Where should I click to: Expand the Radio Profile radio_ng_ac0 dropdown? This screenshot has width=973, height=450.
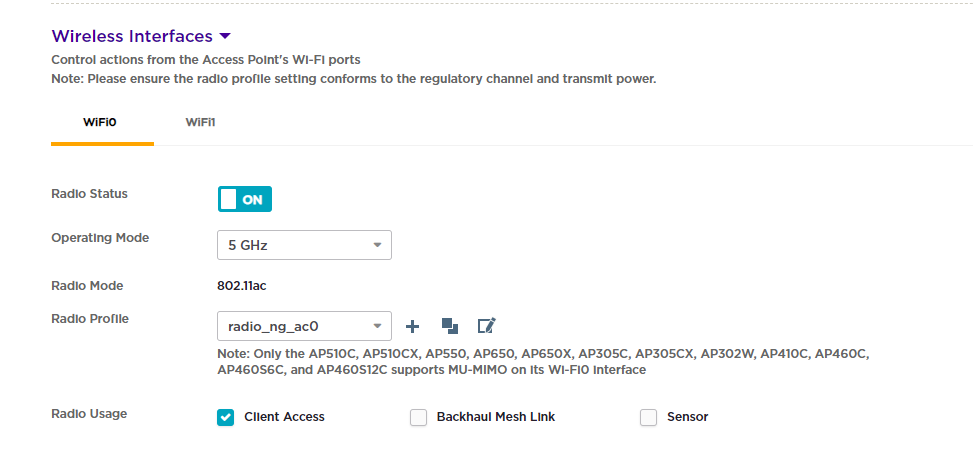tap(304, 326)
